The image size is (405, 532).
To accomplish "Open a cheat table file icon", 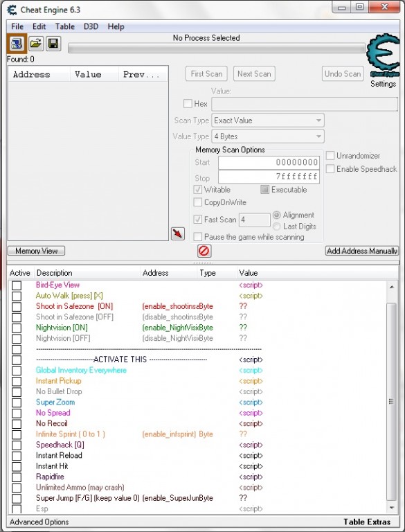I will pyautogui.click(x=35, y=44).
